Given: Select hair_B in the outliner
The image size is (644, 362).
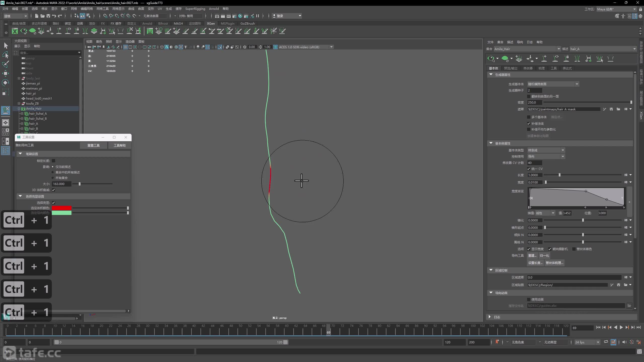Looking at the screenshot, I should 33,128.
